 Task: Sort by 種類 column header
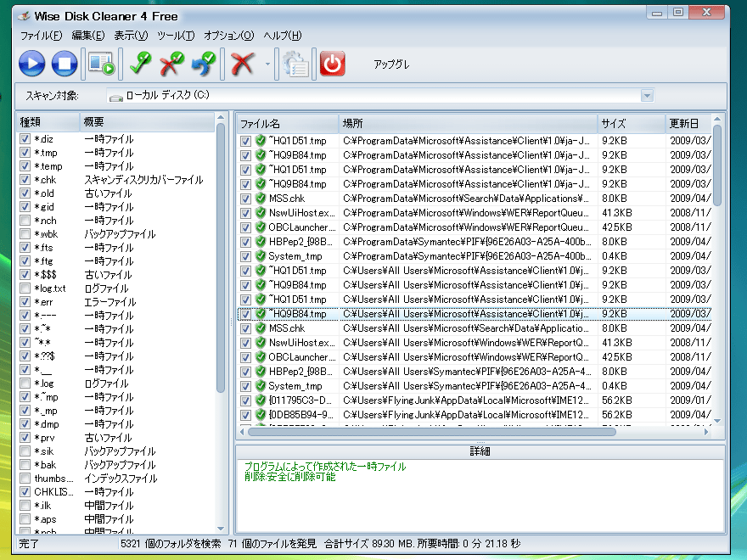(x=48, y=122)
